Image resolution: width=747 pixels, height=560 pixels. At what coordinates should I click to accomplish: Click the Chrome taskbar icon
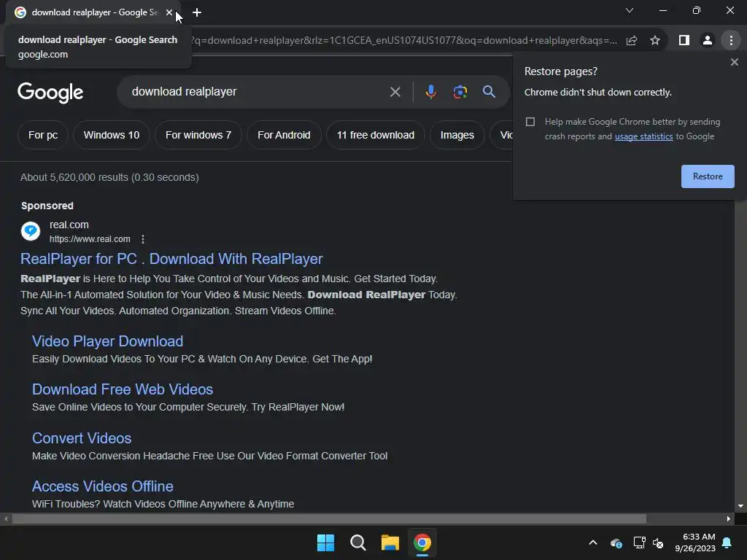(422, 542)
